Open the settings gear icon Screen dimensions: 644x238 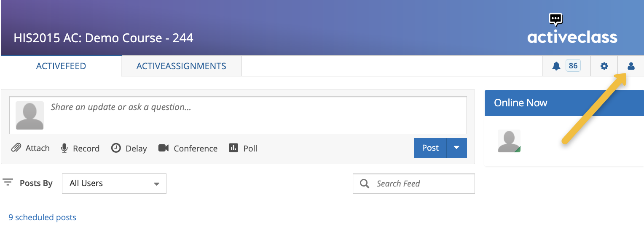[604, 66]
